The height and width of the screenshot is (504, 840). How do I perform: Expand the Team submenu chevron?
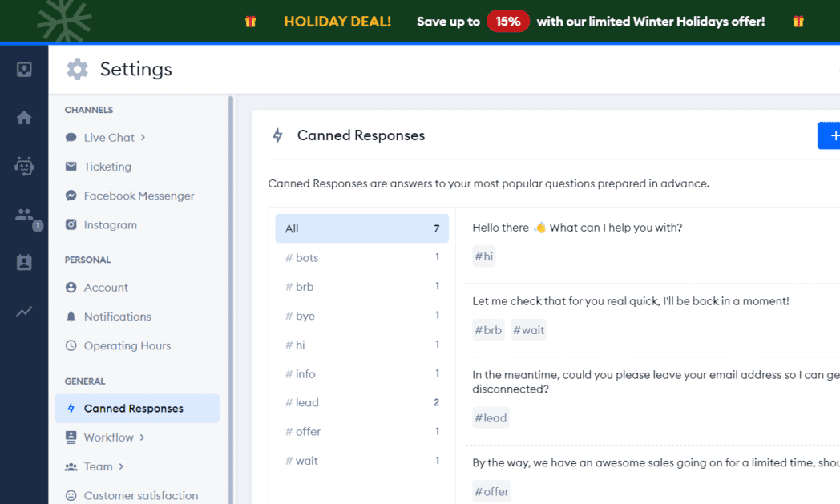point(122,466)
